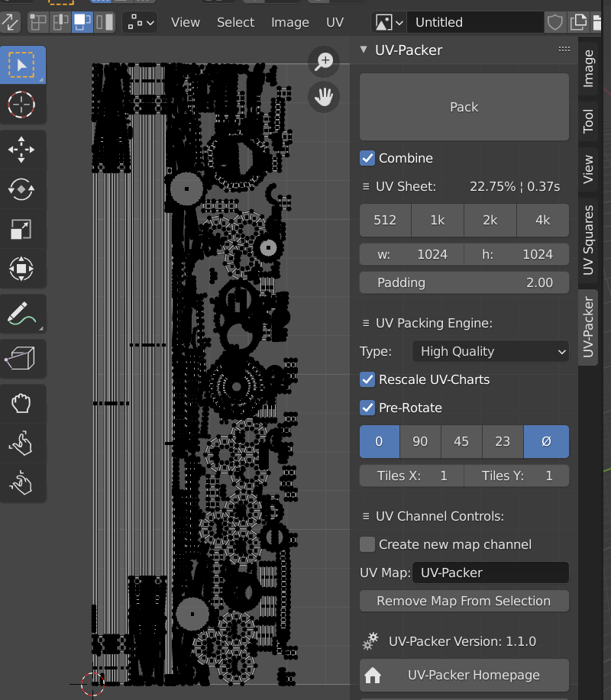Select the Scale tool
This screenshot has width=611, height=700.
tap(21, 229)
